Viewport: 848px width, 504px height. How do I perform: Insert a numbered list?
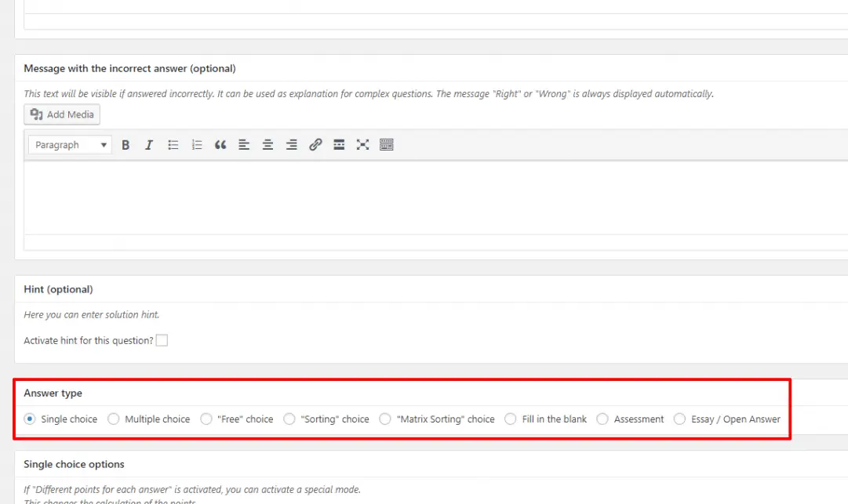click(x=197, y=145)
